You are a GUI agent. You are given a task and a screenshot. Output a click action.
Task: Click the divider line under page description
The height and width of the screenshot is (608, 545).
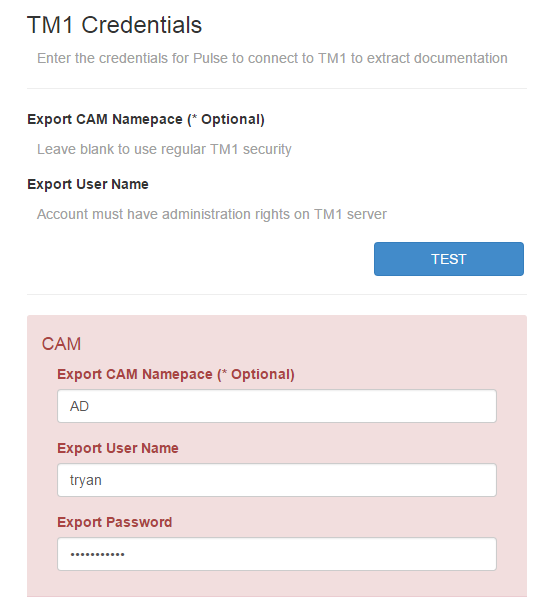277,88
